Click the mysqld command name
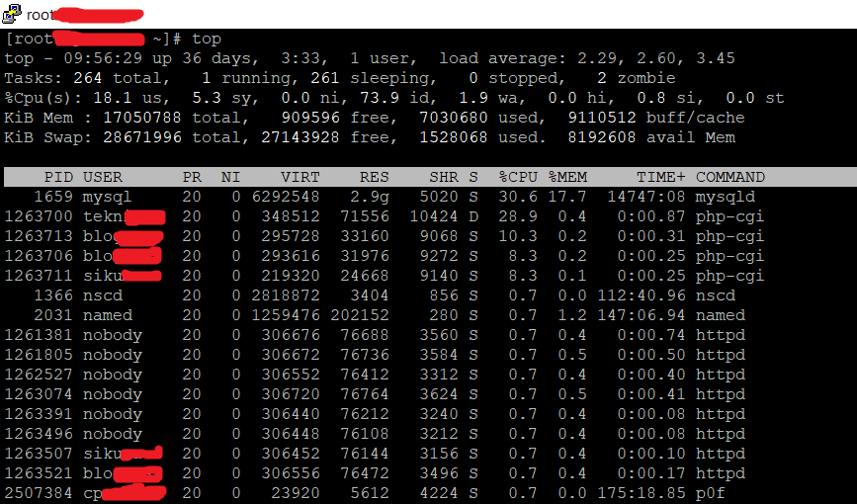 point(726,197)
